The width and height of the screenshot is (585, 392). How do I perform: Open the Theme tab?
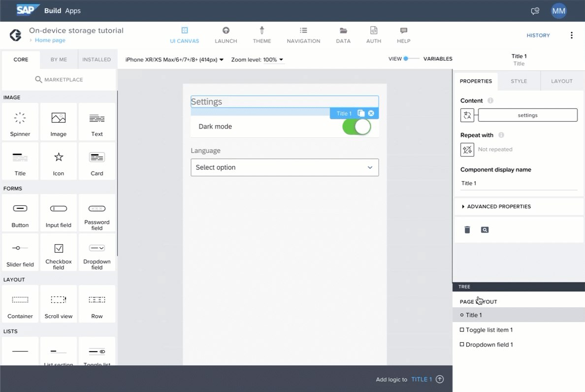click(x=261, y=35)
